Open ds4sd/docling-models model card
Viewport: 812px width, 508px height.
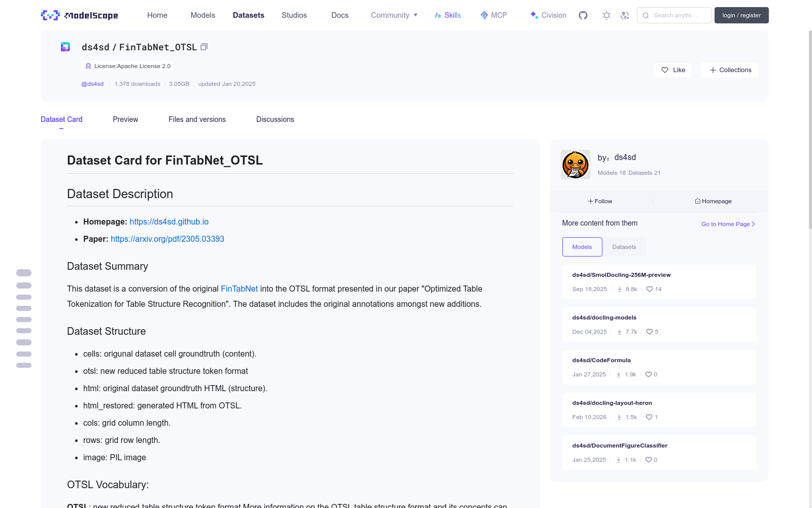[x=659, y=325]
